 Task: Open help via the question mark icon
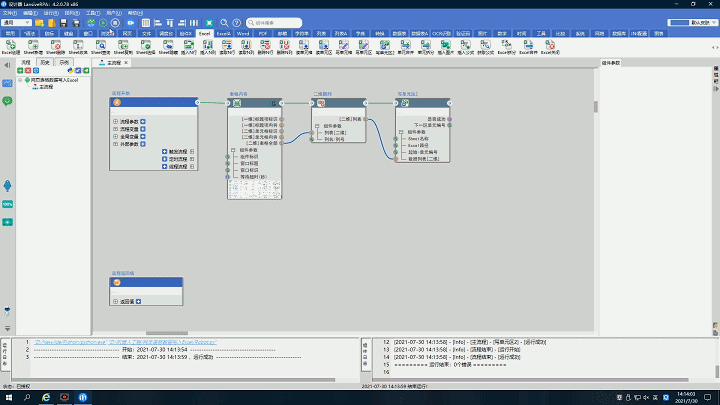[x=236, y=22]
